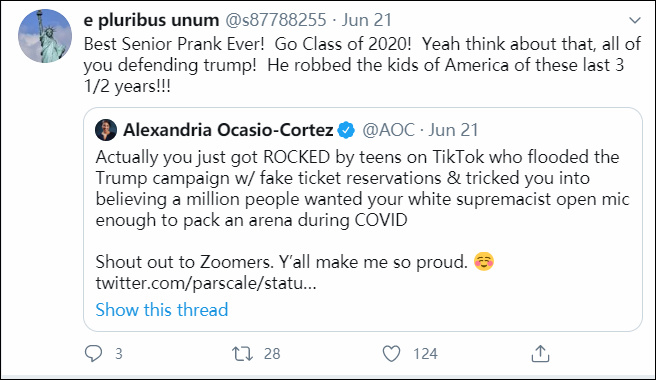Open the share upload icon
Screen dimensions: 656x380
(x=540, y=354)
